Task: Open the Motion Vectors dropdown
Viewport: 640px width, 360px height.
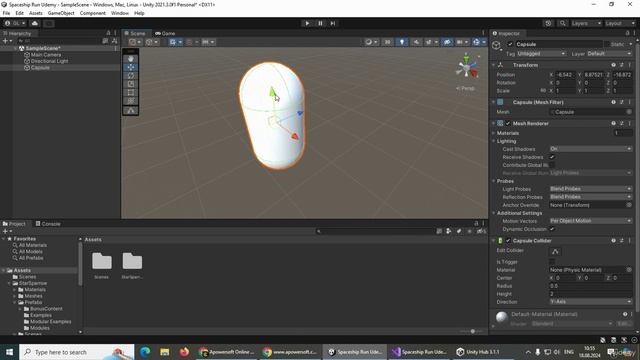Action: [x=591, y=221]
